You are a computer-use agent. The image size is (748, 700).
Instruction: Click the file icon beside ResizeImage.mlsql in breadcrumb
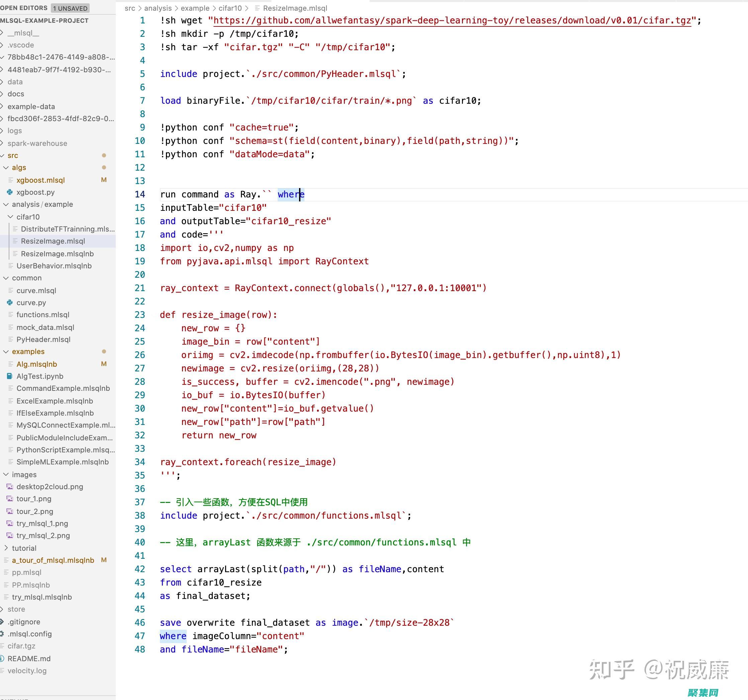point(257,8)
